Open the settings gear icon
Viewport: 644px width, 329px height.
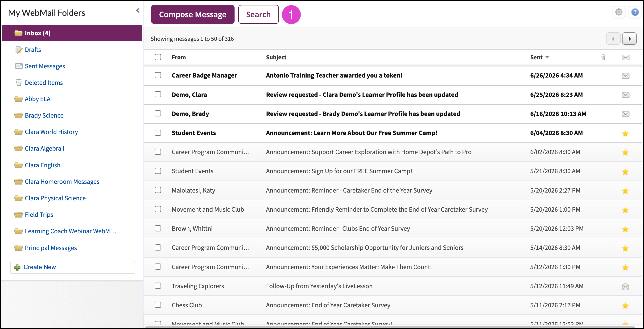point(619,12)
